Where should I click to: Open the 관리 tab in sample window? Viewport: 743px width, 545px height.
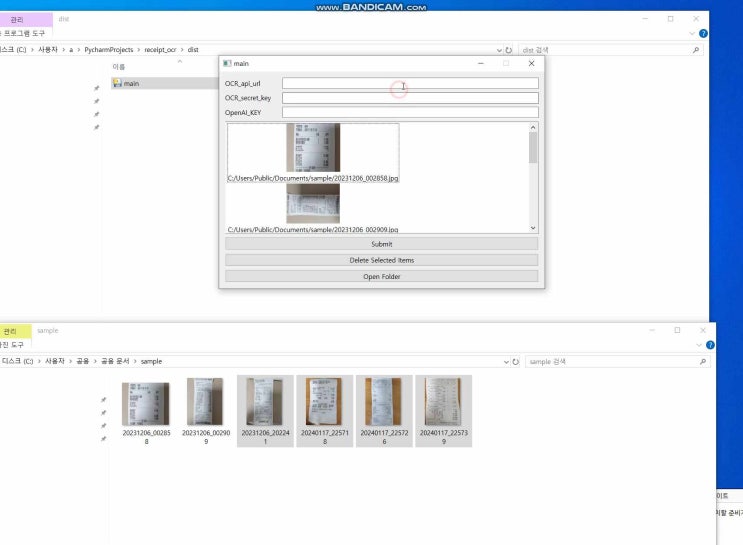11,331
